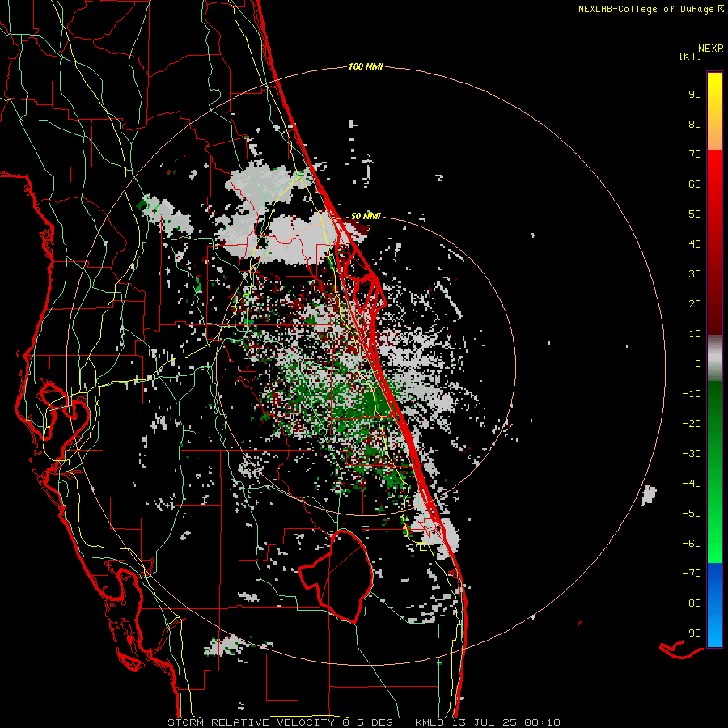Click the 30 knot label on the scale
Image resolution: width=728 pixels, height=728 pixels.
tap(695, 274)
